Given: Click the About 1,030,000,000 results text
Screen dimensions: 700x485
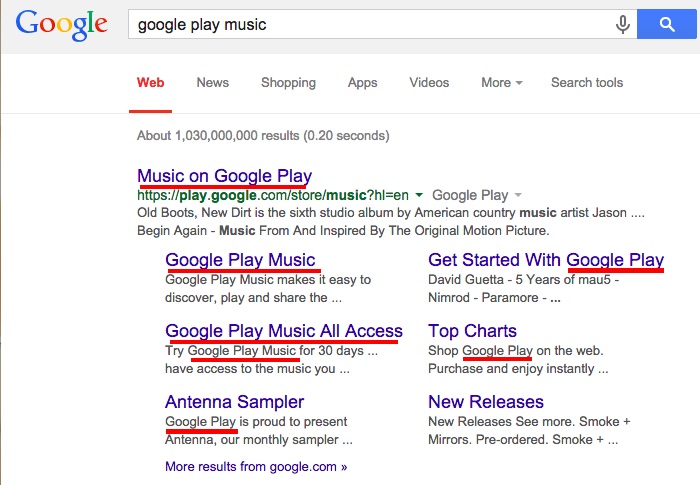Looking at the screenshot, I should (x=263, y=136).
